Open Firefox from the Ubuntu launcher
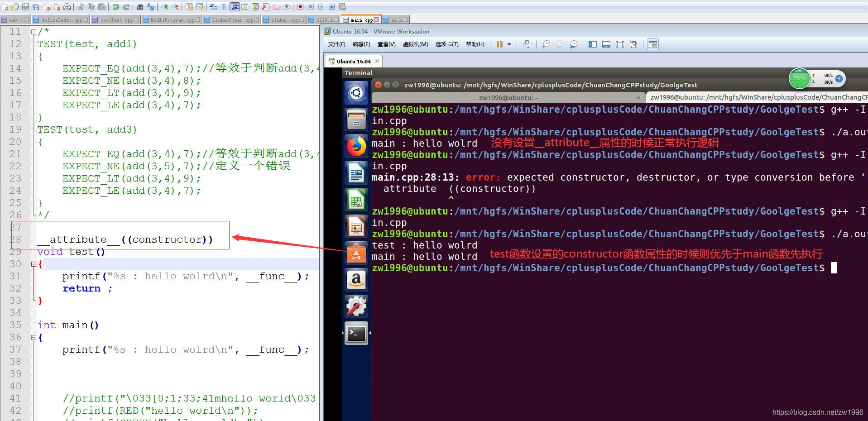Image resolution: width=868 pixels, height=421 pixels. 356,146
